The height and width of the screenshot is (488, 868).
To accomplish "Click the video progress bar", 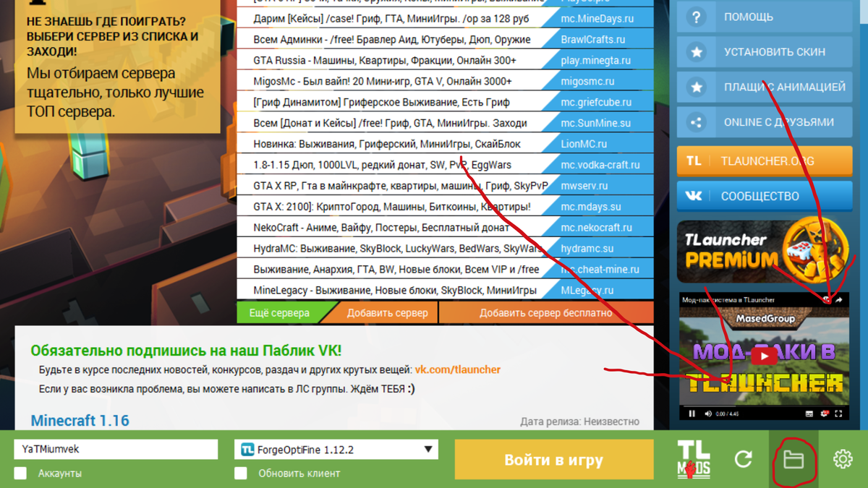I will (x=764, y=405).
